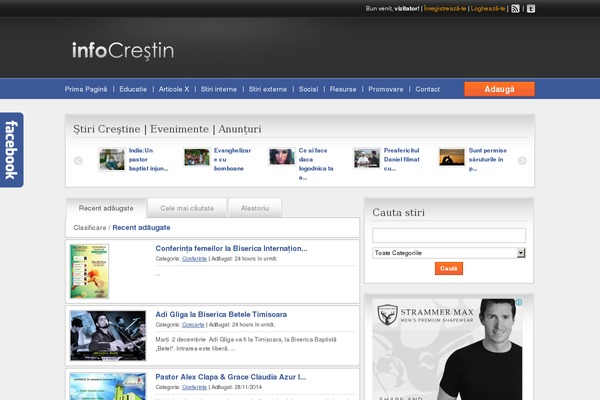Screen dimensions: 600x400
Task: Click the ad info icon on banner
Action: pyautogui.click(x=519, y=302)
